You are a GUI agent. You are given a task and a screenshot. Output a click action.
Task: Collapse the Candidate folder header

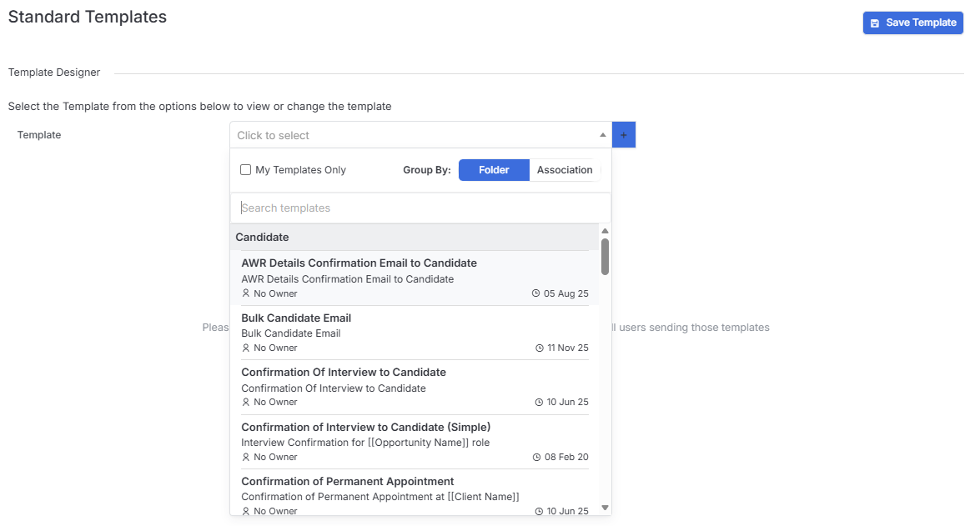click(x=415, y=238)
